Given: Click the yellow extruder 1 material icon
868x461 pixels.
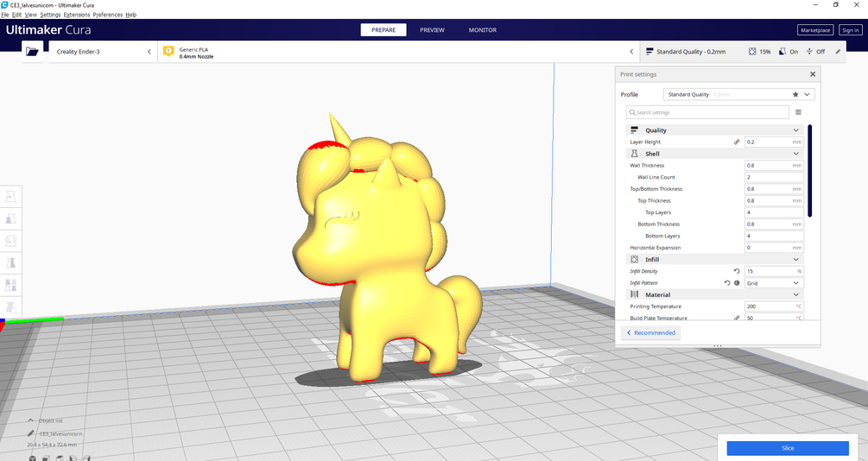Looking at the screenshot, I should 168,52.
